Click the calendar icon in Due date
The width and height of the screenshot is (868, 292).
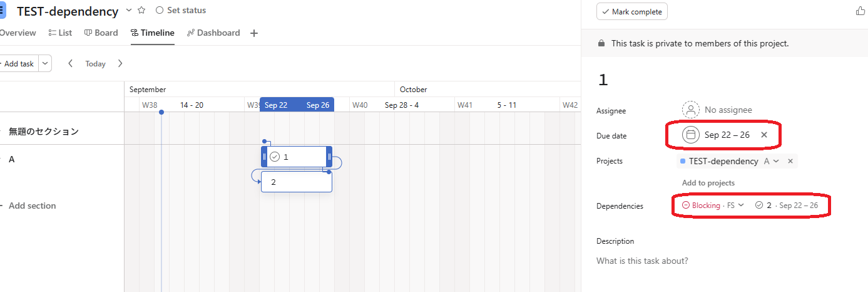(x=691, y=135)
